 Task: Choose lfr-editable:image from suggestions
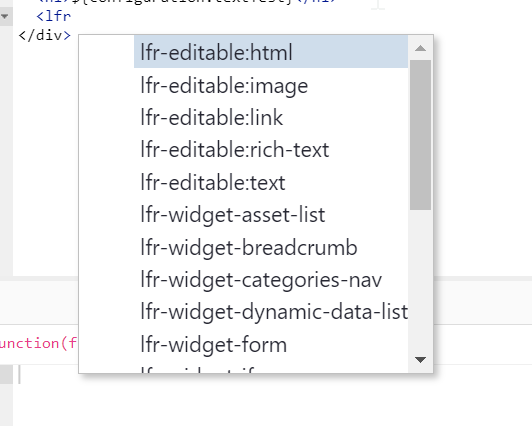(271, 85)
